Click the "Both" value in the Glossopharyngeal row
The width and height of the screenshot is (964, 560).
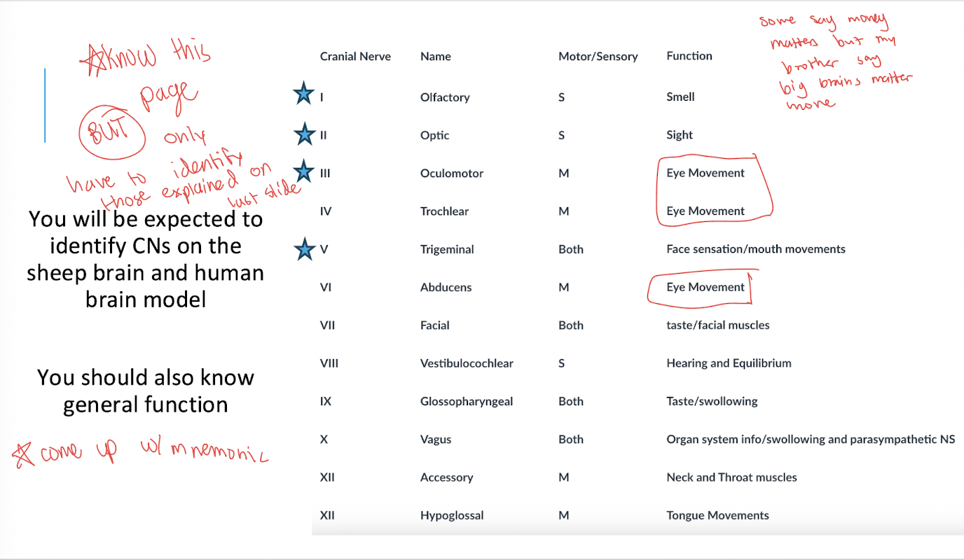tap(571, 401)
